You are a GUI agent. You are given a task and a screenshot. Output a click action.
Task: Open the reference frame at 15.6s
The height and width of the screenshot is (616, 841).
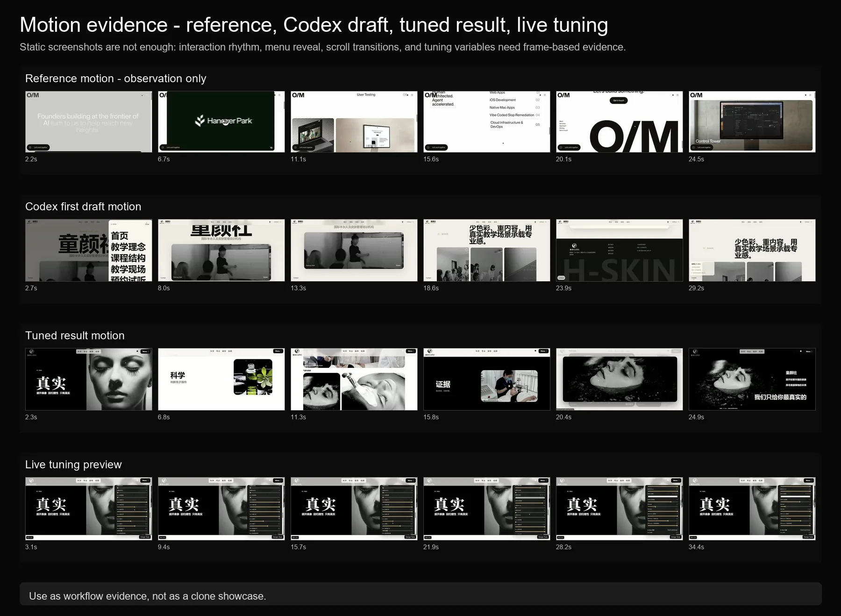487,122
